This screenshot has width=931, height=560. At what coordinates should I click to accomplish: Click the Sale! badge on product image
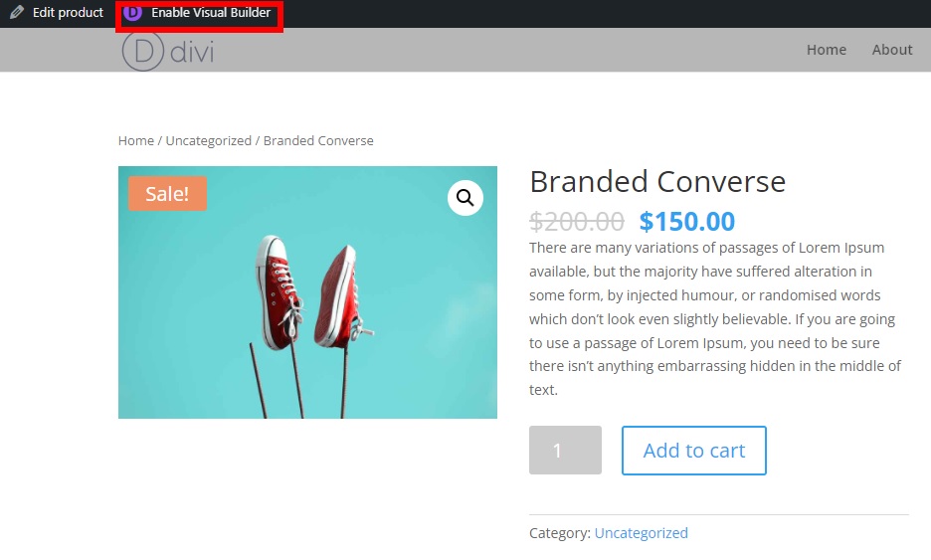pyautogui.click(x=167, y=194)
